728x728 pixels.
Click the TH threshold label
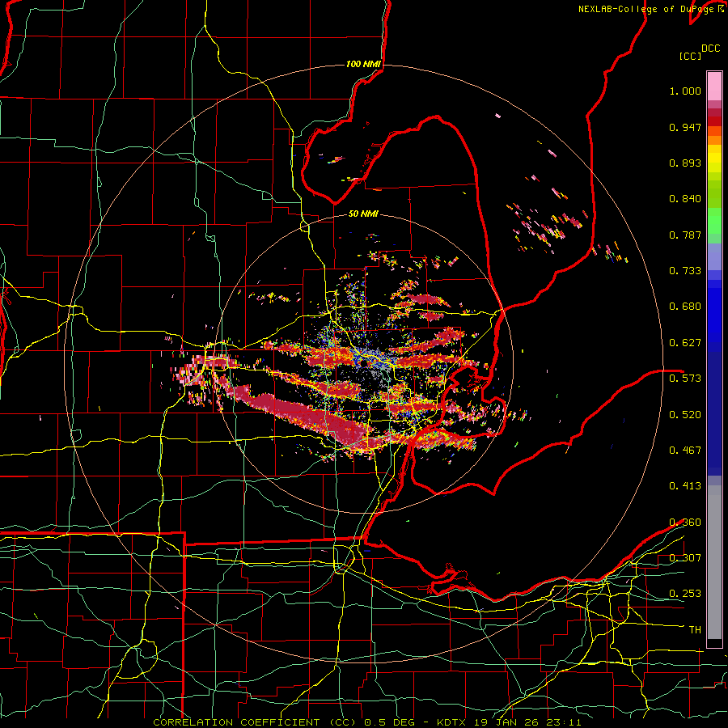click(x=695, y=630)
